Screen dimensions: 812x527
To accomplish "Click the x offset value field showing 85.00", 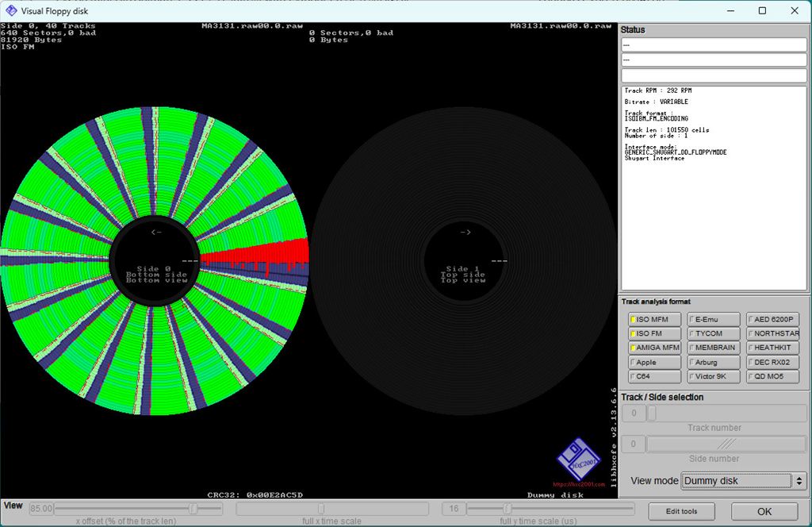I will pos(41,509).
